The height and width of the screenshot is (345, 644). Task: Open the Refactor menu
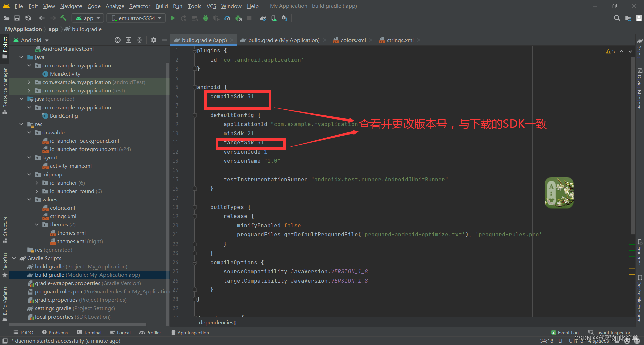[140, 6]
